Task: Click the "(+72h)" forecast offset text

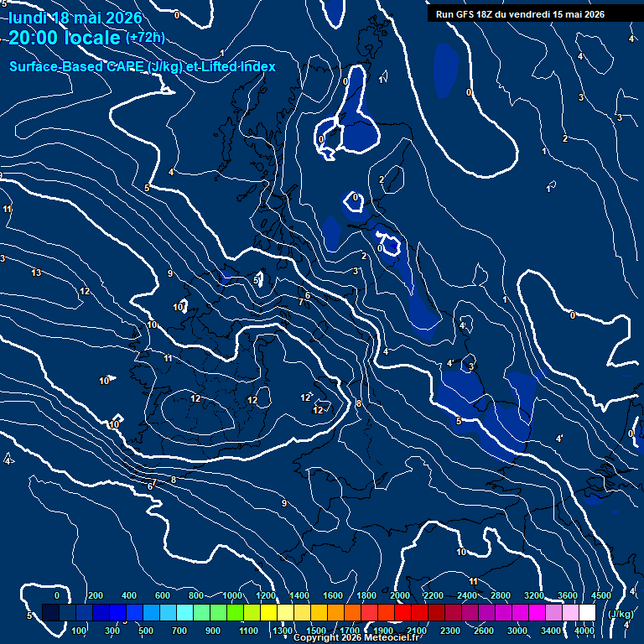Action: pos(145,38)
